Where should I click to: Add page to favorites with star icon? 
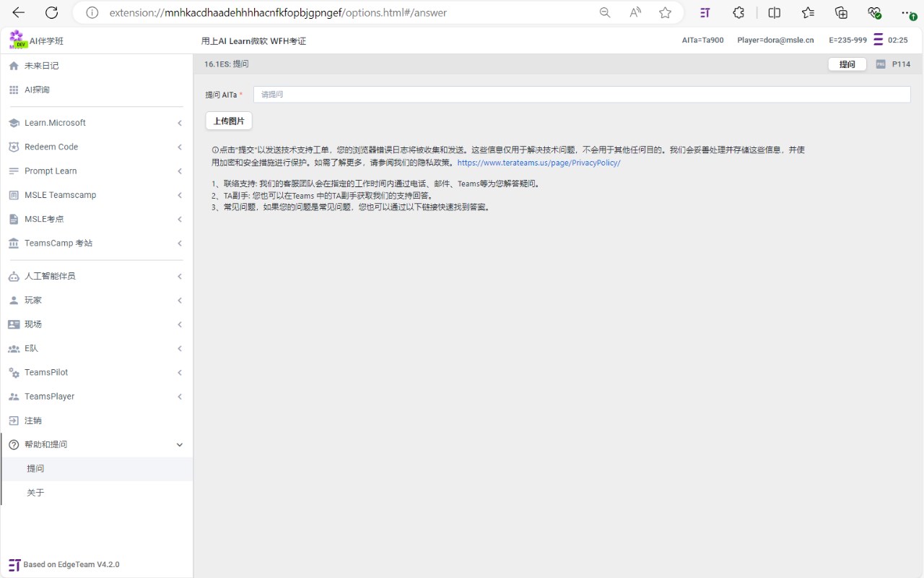coord(665,12)
